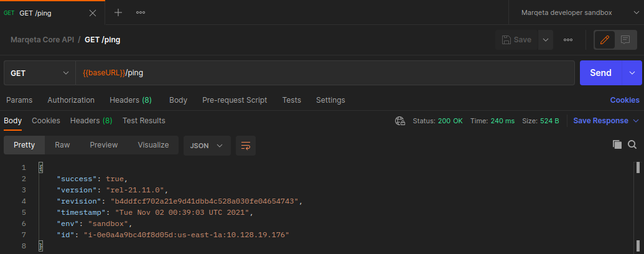Close the GET /ping tab
644x254 pixels.
point(93,12)
